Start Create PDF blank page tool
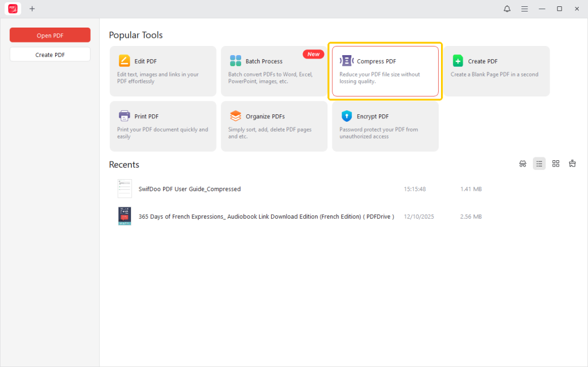The image size is (588, 367). [496, 71]
